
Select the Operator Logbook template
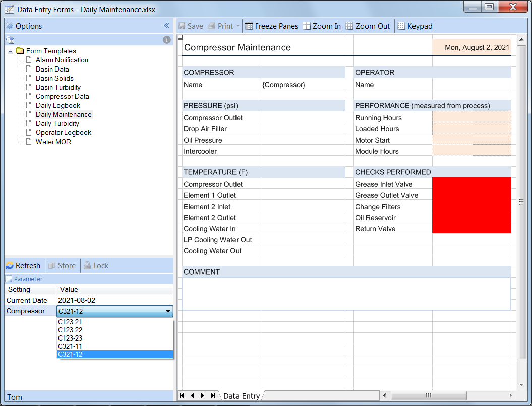pos(64,133)
